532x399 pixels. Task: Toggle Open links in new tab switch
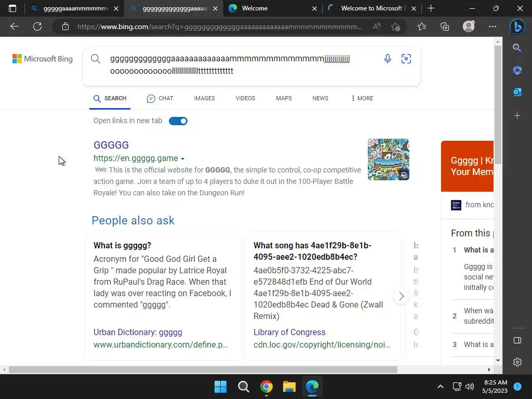(178, 121)
